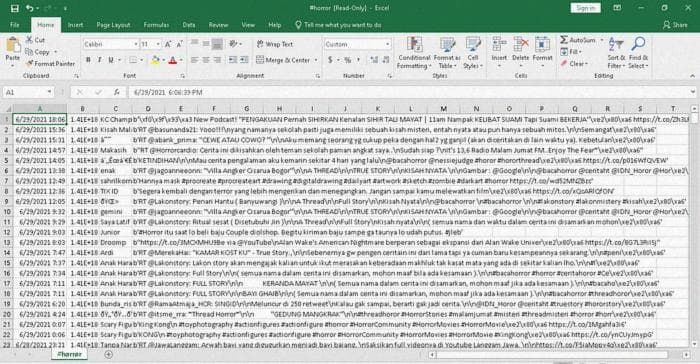Align text right
Image resolution: width=700 pixels, height=364 pixels.
[x=217, y=60]
